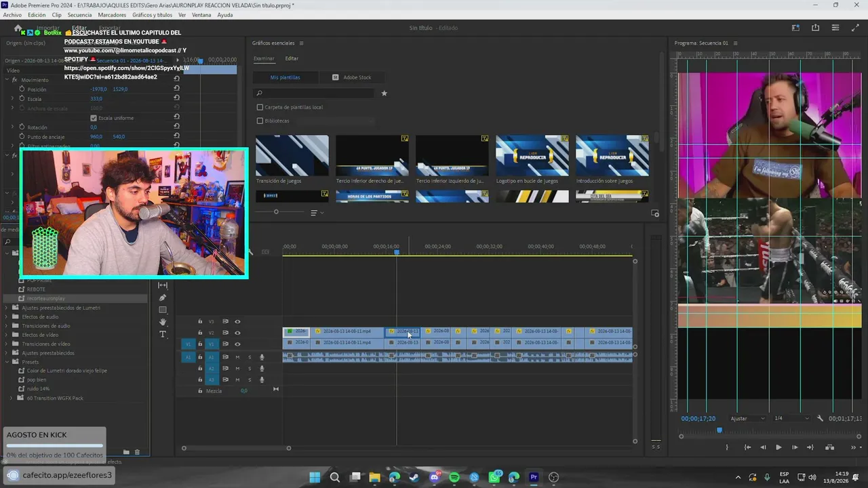Viewport: 868px width, 488px height.
Task: Expand the Transiciones de vídeo folder
Action: (7, 344)
